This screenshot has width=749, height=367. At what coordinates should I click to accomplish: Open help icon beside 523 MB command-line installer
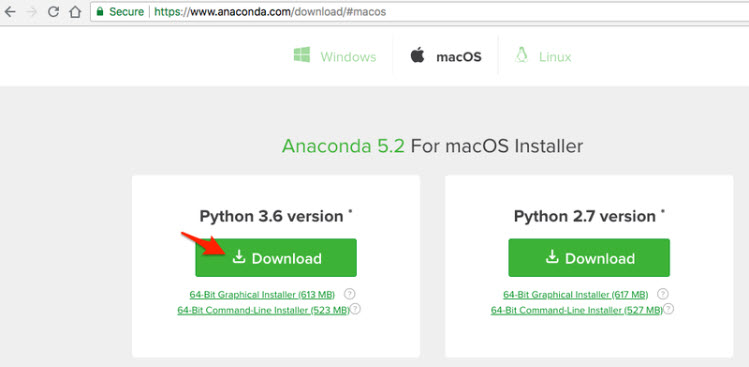(355, 309)
